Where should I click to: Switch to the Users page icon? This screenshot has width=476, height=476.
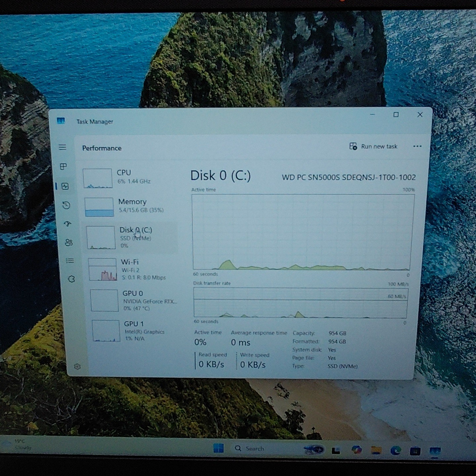69,242
